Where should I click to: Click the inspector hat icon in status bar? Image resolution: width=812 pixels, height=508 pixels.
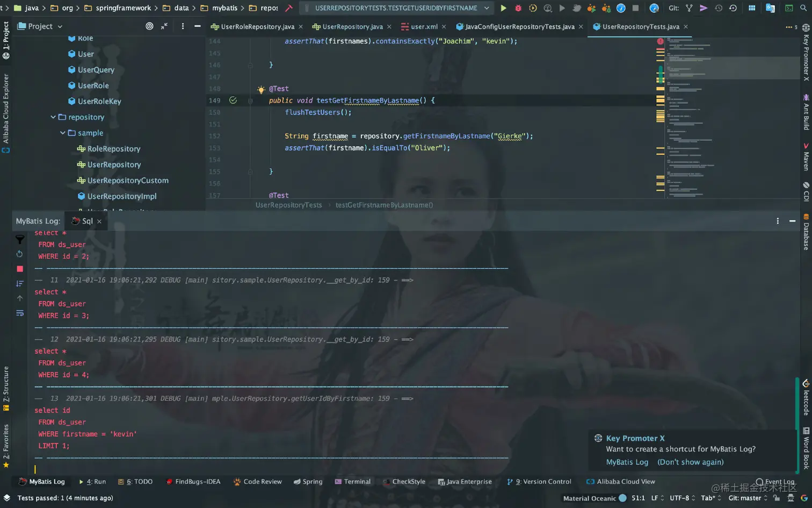(x=791, y=498)
